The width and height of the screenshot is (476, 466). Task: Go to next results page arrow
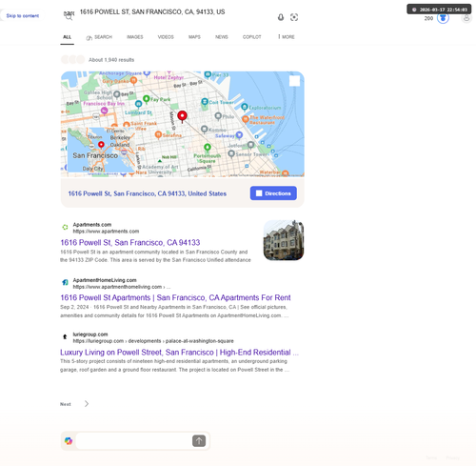point(87,404)
